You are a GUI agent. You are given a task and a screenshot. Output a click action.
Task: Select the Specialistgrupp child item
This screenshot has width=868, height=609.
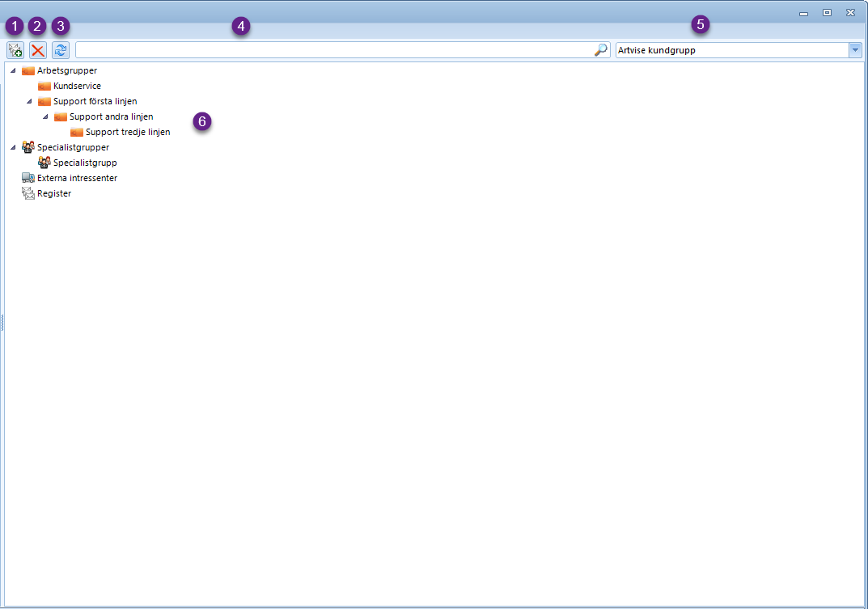[85, 163]
